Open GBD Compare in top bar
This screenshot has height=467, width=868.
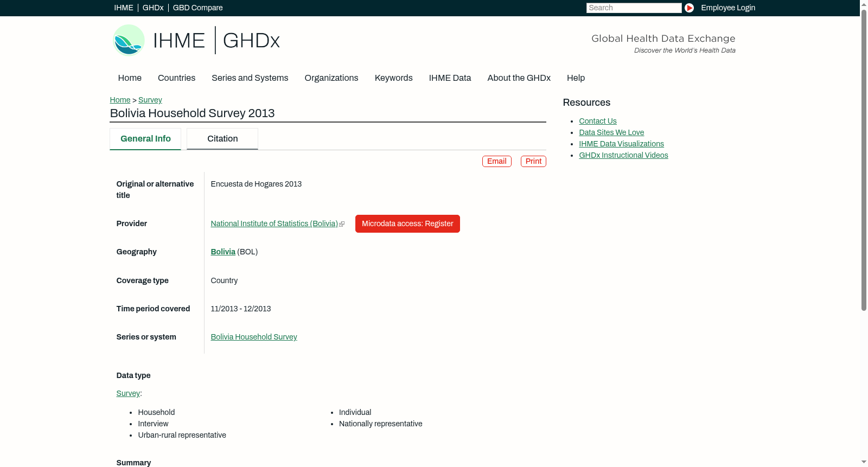198,8
